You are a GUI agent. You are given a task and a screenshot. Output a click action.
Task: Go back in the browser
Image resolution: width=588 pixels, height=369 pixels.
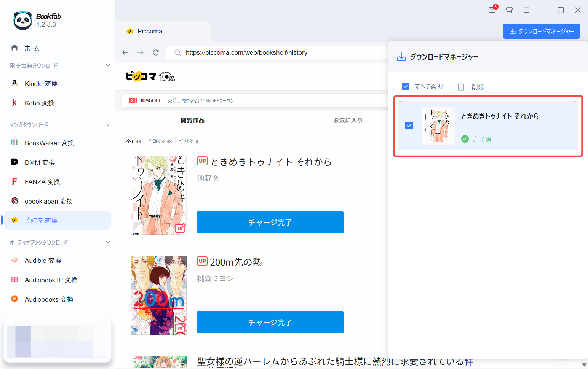click(x=125, y=52)
